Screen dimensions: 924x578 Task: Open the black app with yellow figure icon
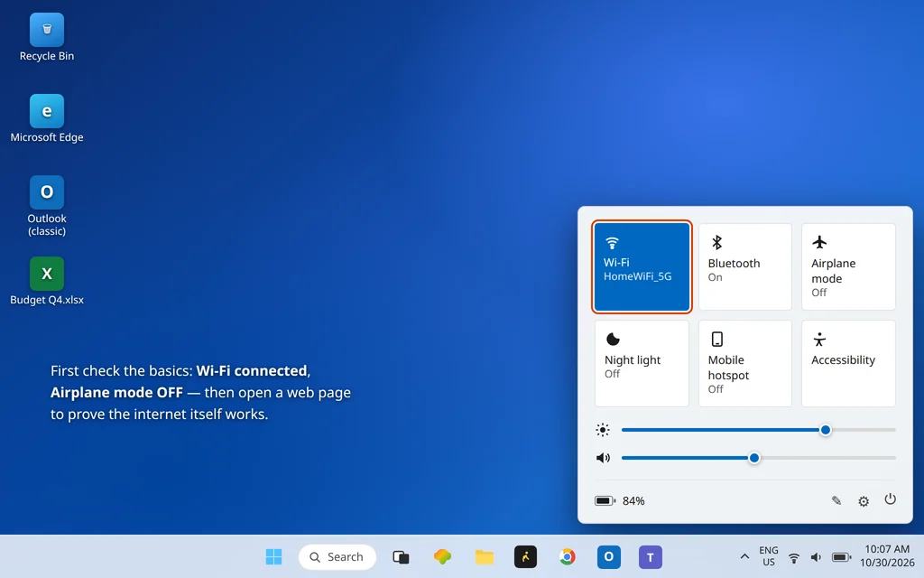coord(526,556)
